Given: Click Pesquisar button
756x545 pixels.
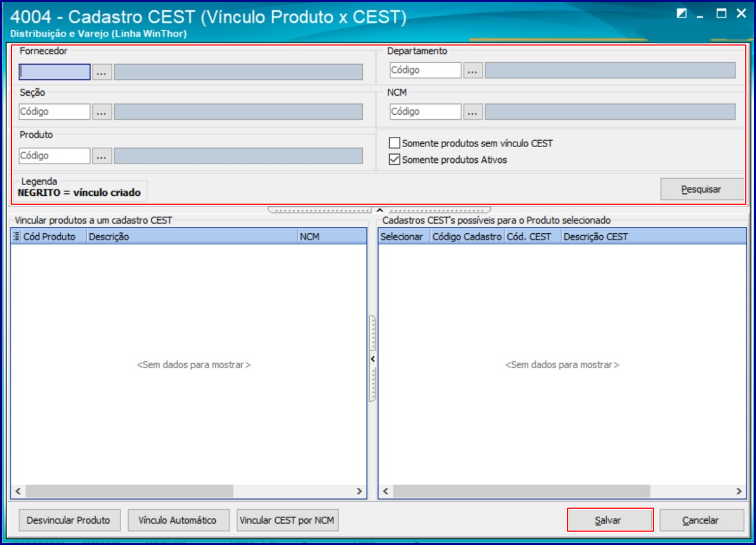Looking at the screenshot, I should [x=702, y=189].
